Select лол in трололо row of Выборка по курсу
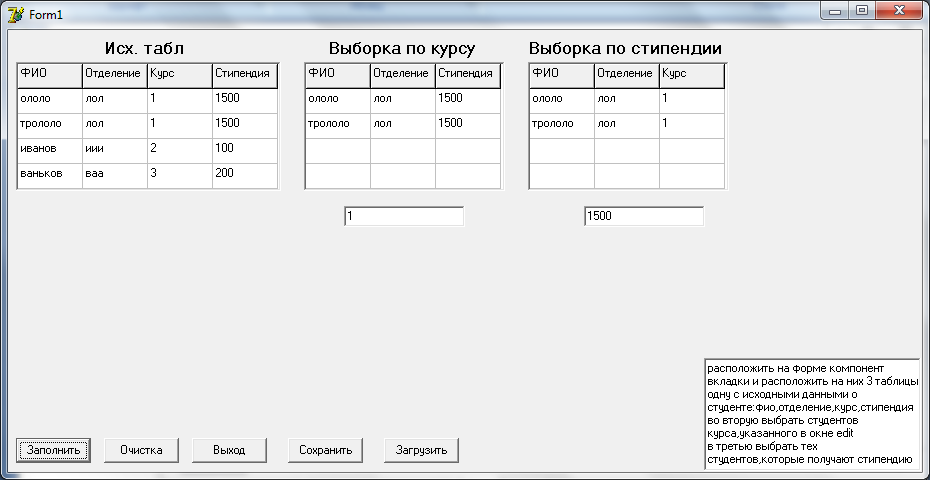 [403, 126]
